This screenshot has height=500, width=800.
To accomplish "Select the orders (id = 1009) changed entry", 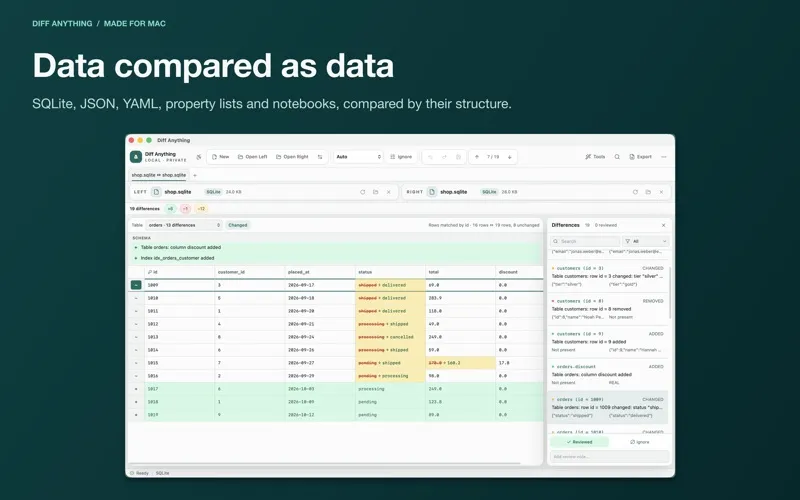I will (x=608, y=407).
